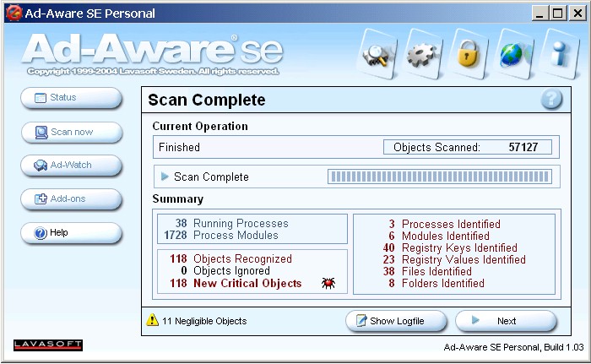
Task: Click the 'Finished' operation status text
Action: (179, 147)
